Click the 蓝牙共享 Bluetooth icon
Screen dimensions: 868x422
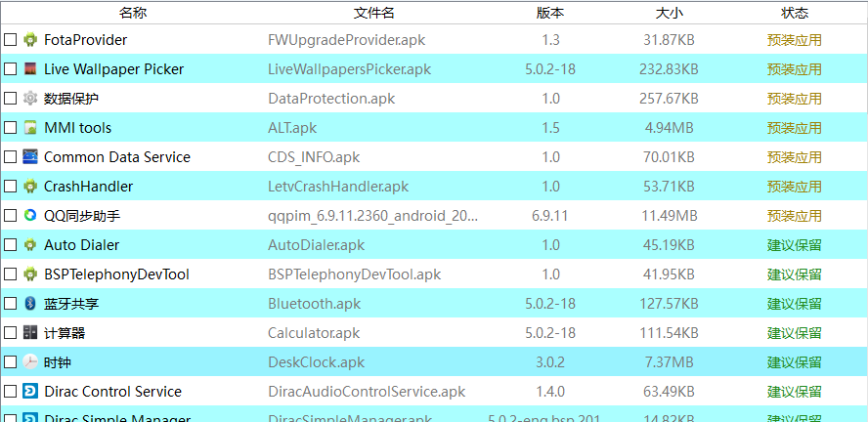[30, 304]
